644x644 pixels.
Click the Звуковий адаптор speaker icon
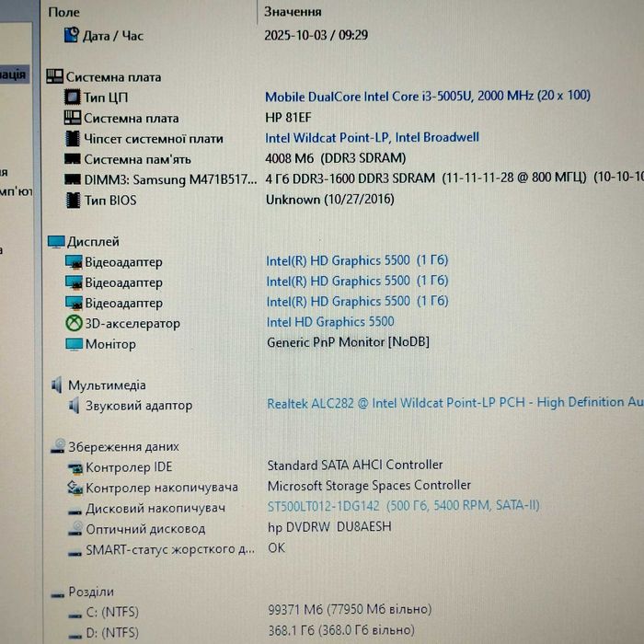(x=74, y=406)
